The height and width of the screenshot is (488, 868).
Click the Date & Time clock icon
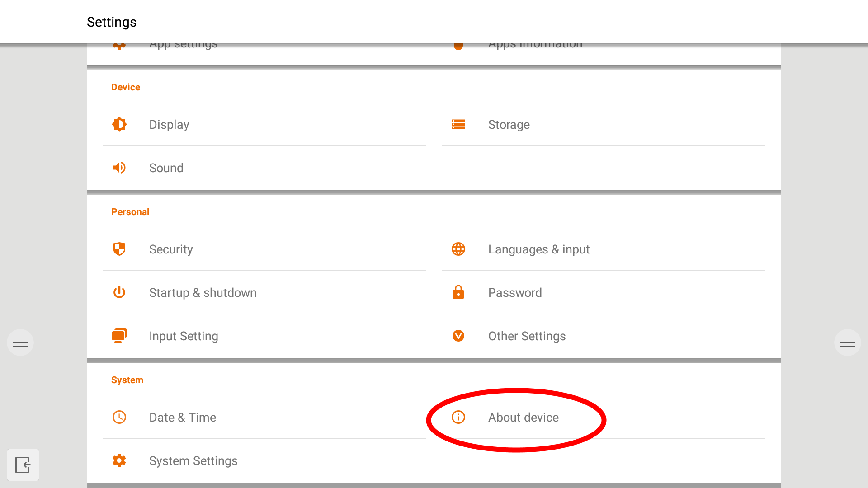pos(119,417)
